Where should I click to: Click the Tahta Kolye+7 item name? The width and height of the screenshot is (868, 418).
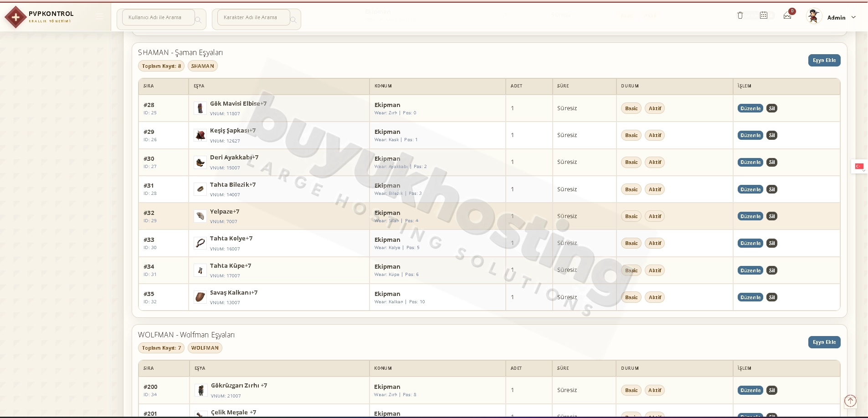[231, 238]
